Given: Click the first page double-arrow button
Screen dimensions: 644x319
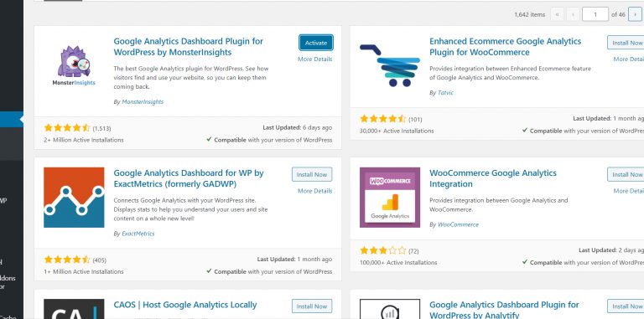Looking at the screenshot, I should point(558,14).
